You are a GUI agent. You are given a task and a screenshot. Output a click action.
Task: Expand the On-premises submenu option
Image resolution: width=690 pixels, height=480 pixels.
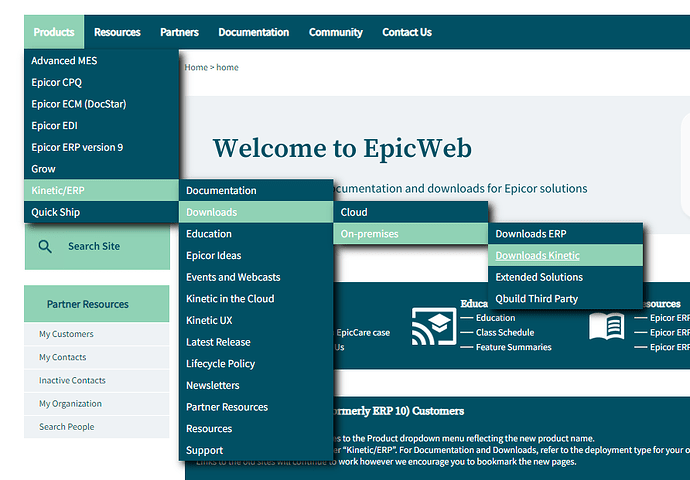[411, 234]
